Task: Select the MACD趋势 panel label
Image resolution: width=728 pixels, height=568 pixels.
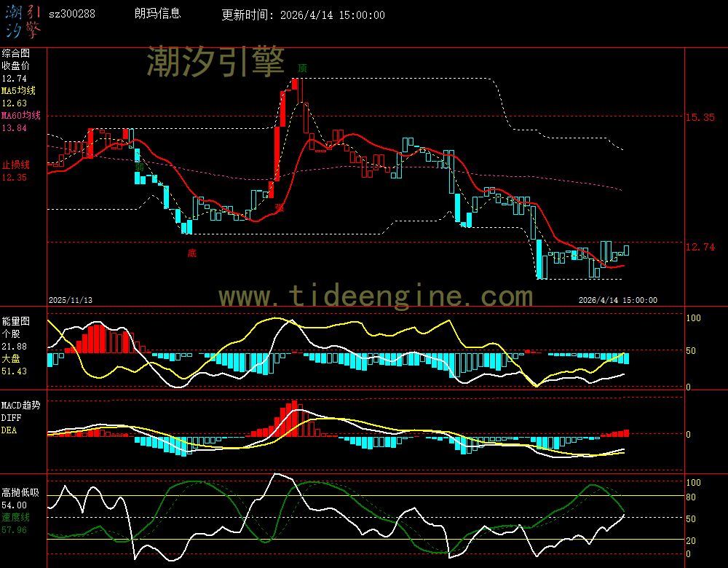Action: point(21,405)
